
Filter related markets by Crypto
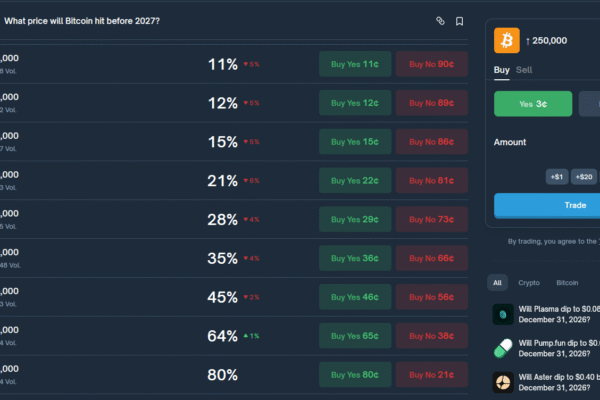point(529,283)
